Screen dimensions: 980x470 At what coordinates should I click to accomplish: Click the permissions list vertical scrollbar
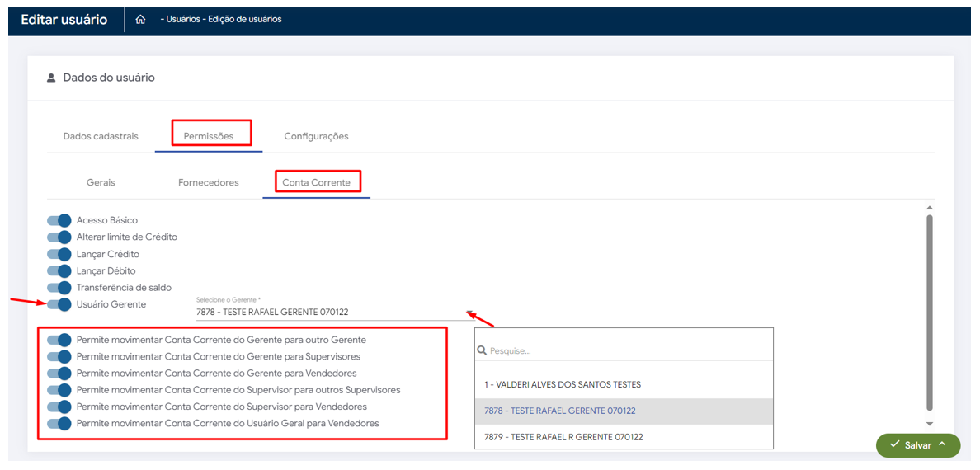(x=930, y=313)
